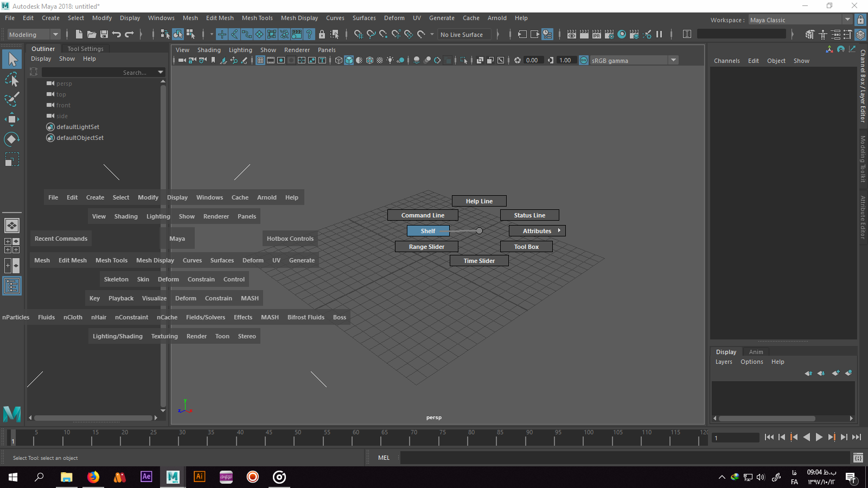This screenshot has width=868, height=488.
Task: Open the Arnold menu in menubar
Action: [497, 18]
